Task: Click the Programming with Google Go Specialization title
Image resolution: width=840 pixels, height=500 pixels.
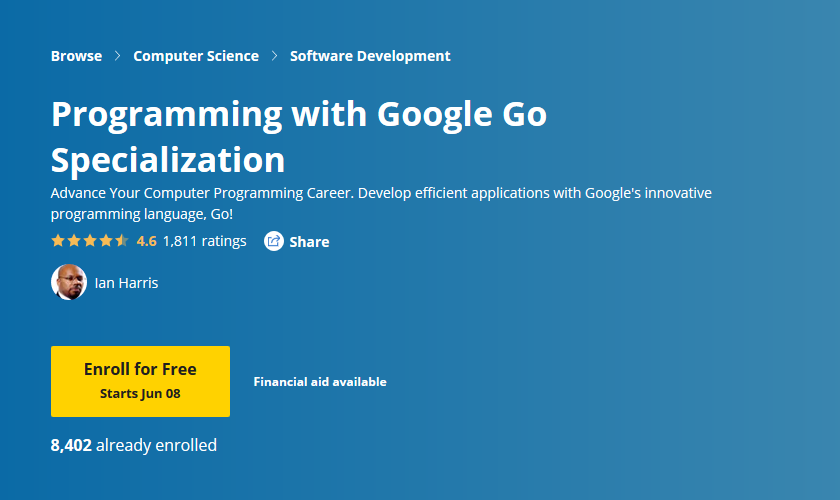Action: tap(299, 137)
